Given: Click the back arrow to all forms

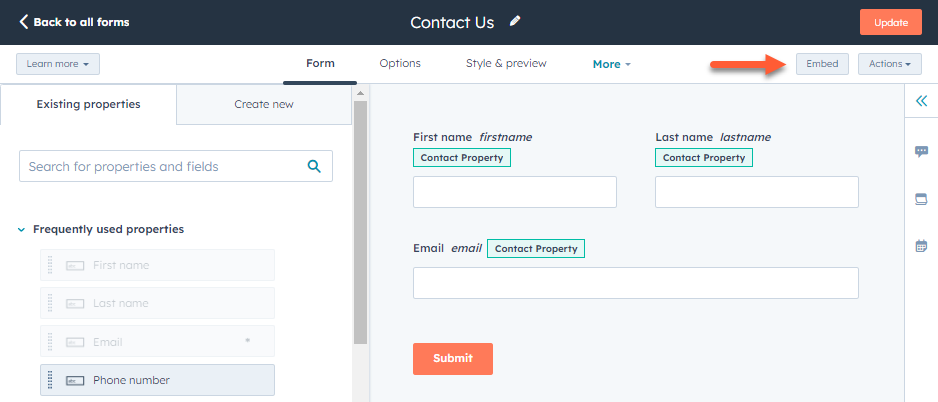Looking at the screenshot, I should pos(24,22).
